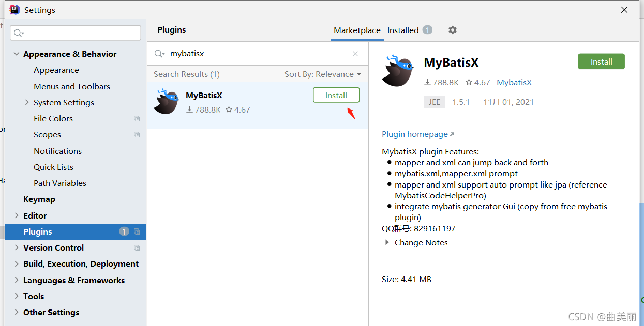The height and width of the screenshot is (326, 644).
Task: Open the plugin search options magnifier icon
Action: pyautogui.click(x=159, y=54)
